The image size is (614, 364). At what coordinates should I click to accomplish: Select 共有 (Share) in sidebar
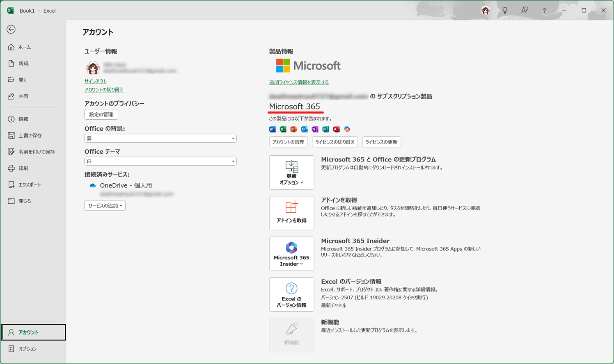click(x=33, y=96)
